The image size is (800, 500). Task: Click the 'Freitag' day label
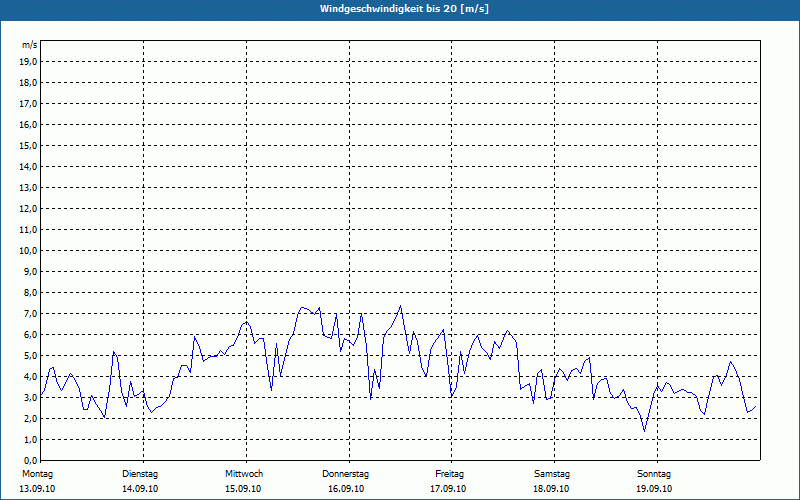[x=449, y=474]
